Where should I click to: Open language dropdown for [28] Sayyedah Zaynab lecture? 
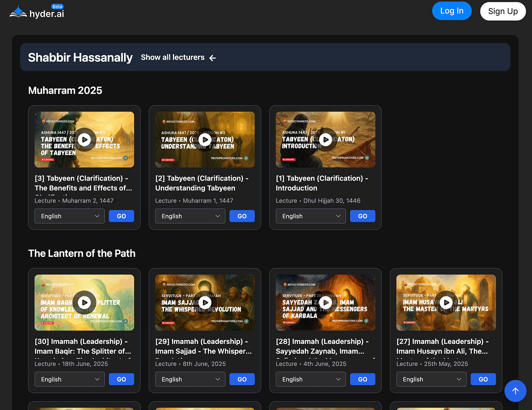click(x=311, y=379)
